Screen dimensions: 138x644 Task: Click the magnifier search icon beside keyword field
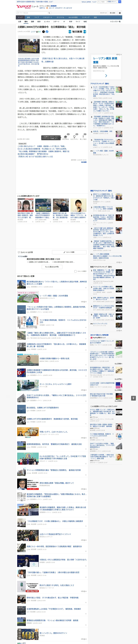click(49, 13)
